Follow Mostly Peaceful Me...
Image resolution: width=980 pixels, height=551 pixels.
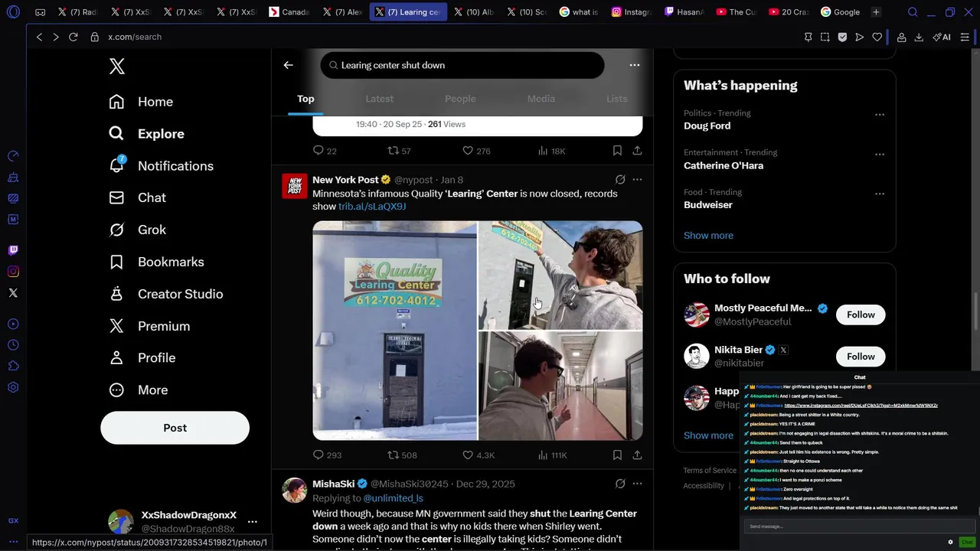[x=861, y=315]
